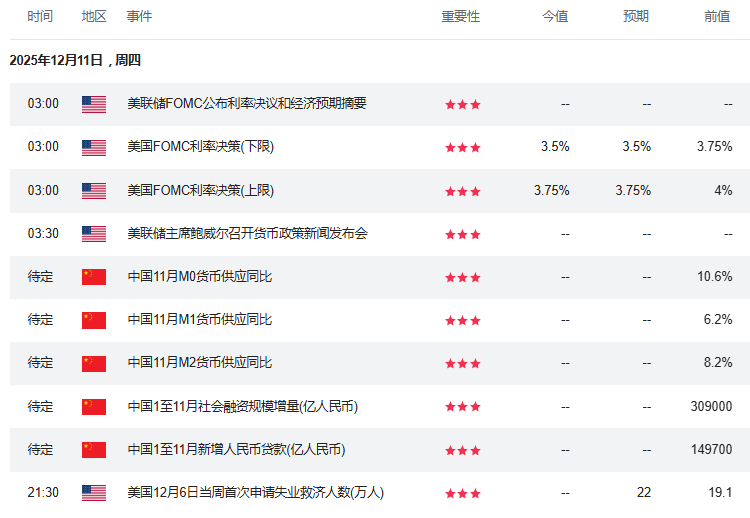Click previous value 4% in upper-limit row
This screenshot has width=750, height=518.
tap(723, 190)
